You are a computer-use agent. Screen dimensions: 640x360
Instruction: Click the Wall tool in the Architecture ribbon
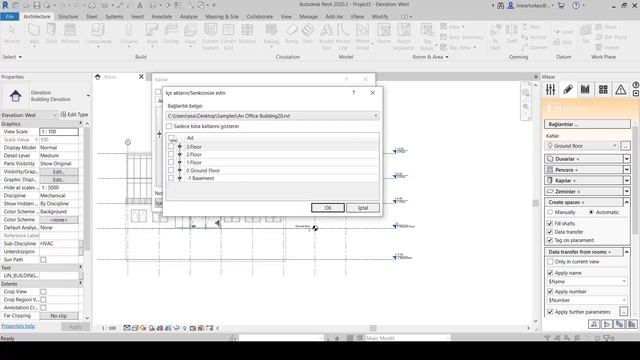click(34, 33)
